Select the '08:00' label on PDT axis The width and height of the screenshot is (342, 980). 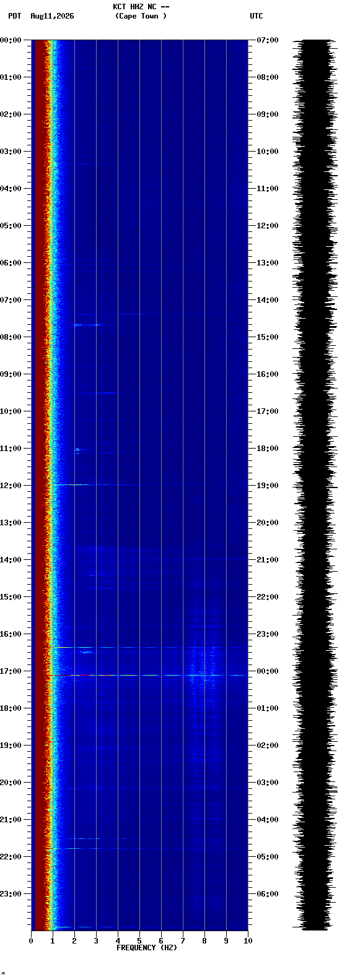pyautogui.click(x=11, y=337)
